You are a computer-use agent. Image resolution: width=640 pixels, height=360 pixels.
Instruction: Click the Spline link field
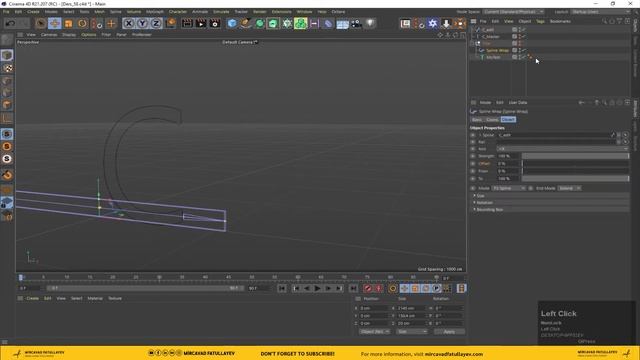coord(554,135)
